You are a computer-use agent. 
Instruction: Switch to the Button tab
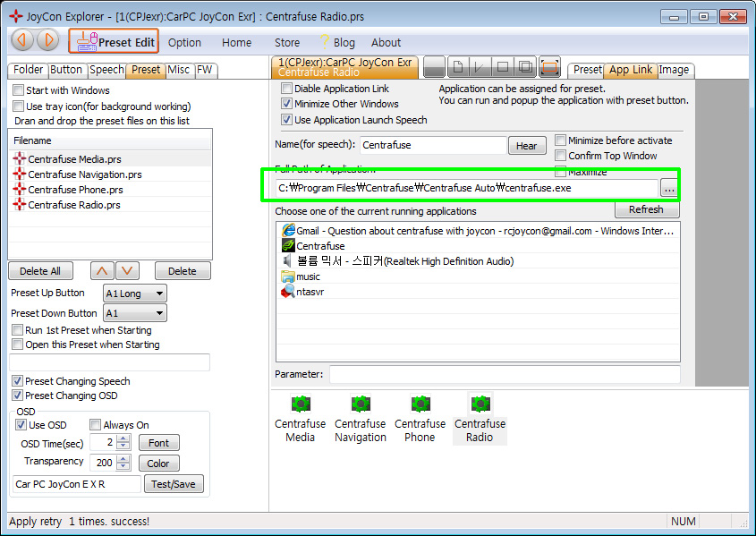66,70
